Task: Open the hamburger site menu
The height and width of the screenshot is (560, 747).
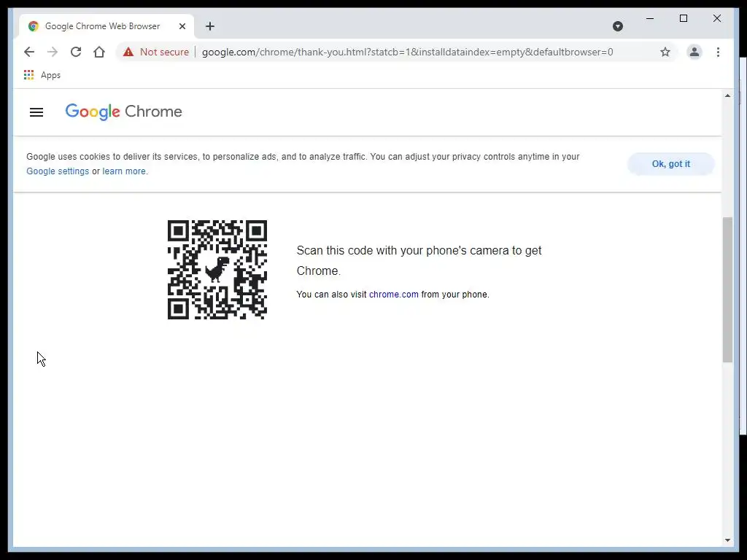Action: (36, 112)
